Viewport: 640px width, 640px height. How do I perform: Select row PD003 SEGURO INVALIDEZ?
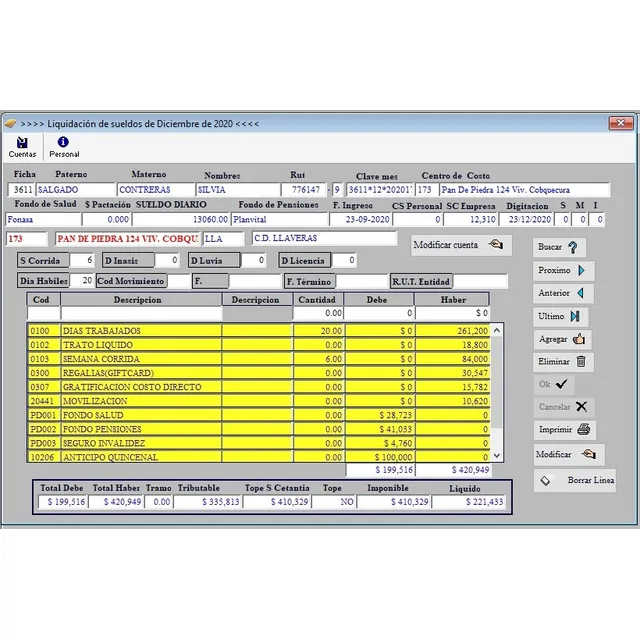(x=259, y=443)
